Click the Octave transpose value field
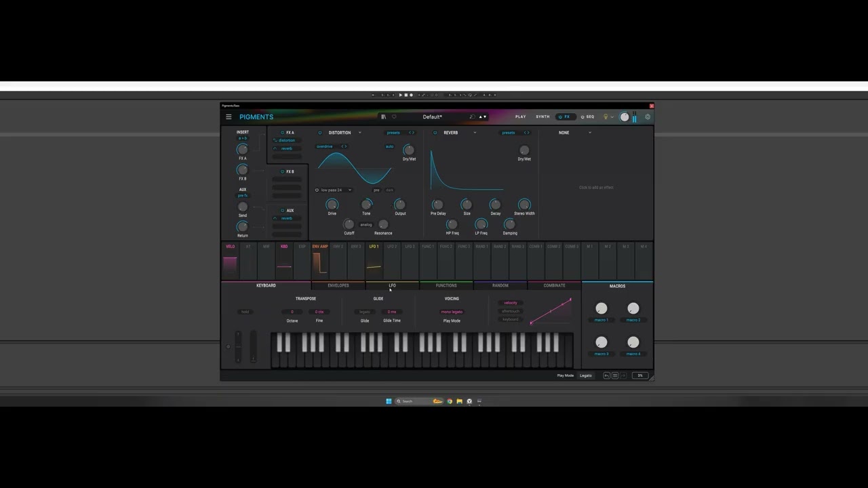The height and width of the screenshot is (488, 868). pyautogui.click(x=292, y=312)
